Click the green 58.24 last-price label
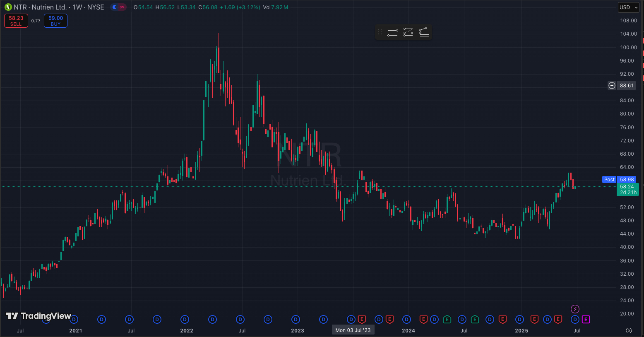The width and height of the screenshot is (644, 337). (627, 190)
